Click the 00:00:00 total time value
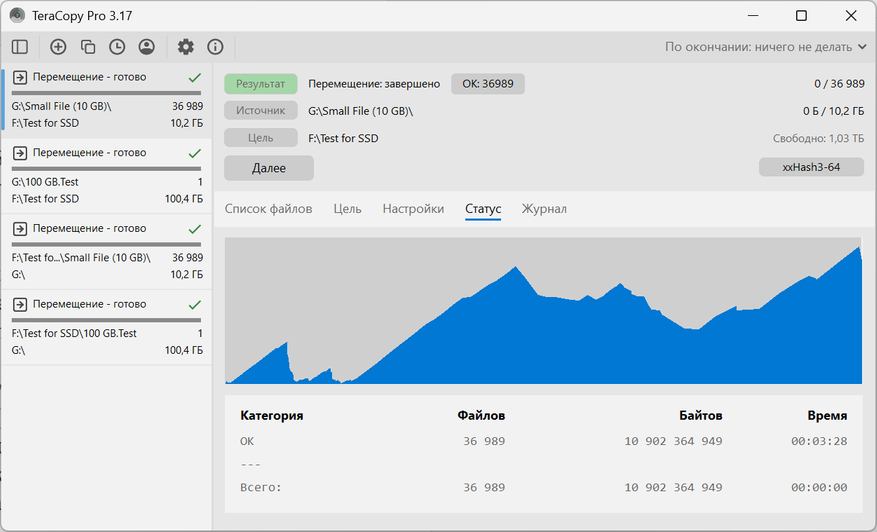Image resolution: width=877 pixels, height=532 pixels. tap(819, 487)
